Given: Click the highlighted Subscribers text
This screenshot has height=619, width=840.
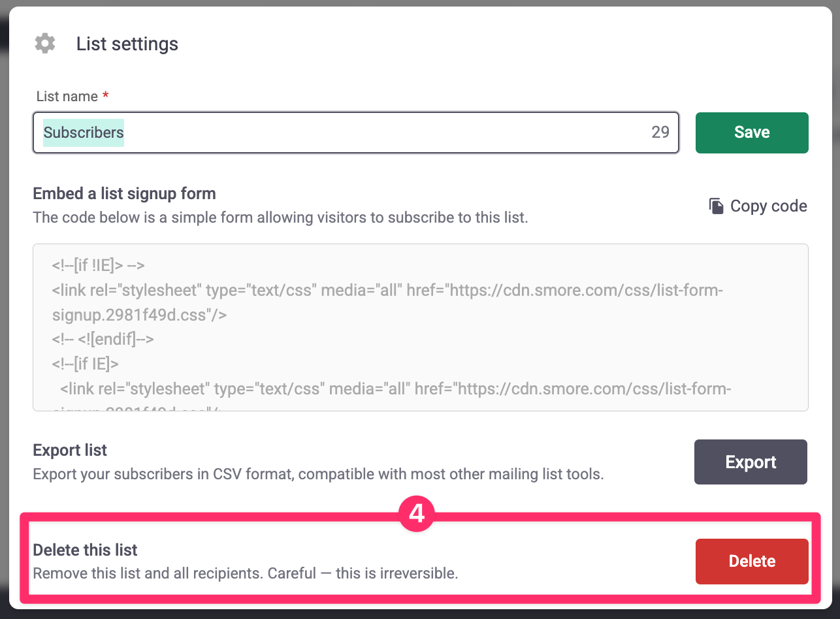Looking at the screenshot, I should coord(84,133).
